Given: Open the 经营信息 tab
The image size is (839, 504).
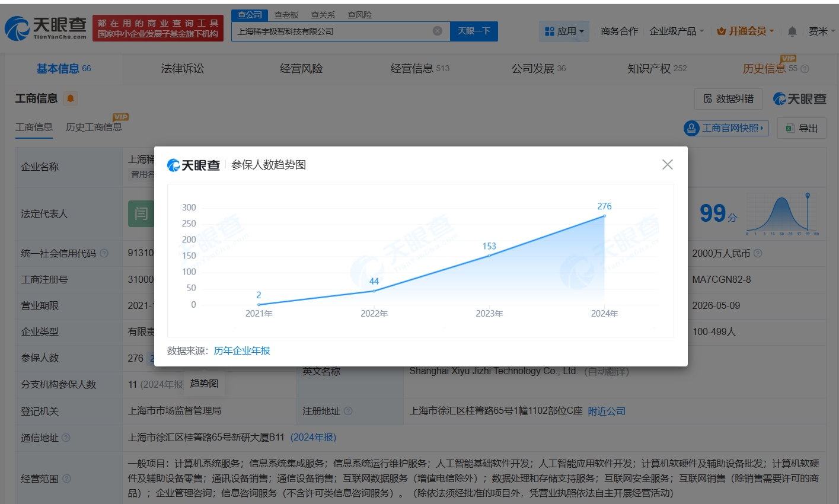Looking at the screenshot, I should point(420,69).
